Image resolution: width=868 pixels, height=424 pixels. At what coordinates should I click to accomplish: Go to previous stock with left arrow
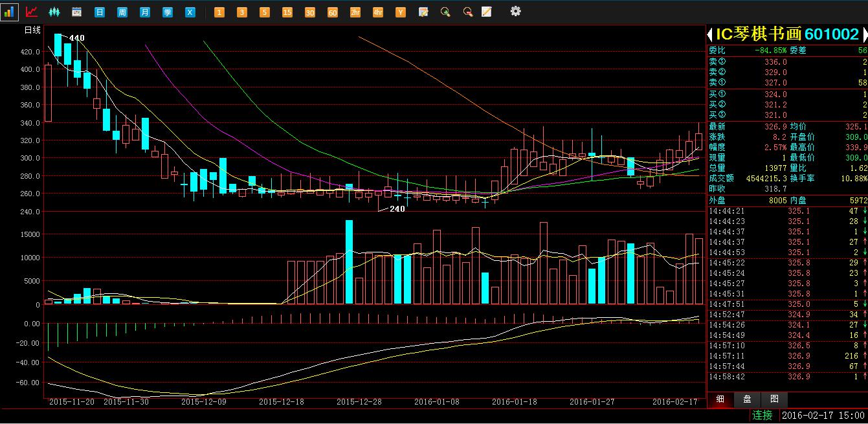(x=710, y=35)
